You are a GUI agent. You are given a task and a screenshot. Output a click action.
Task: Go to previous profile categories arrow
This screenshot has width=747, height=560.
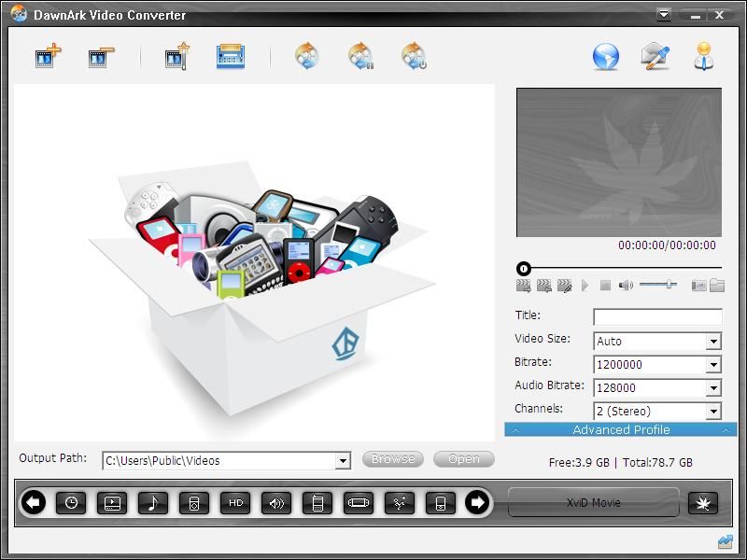[x=34, y=502]
